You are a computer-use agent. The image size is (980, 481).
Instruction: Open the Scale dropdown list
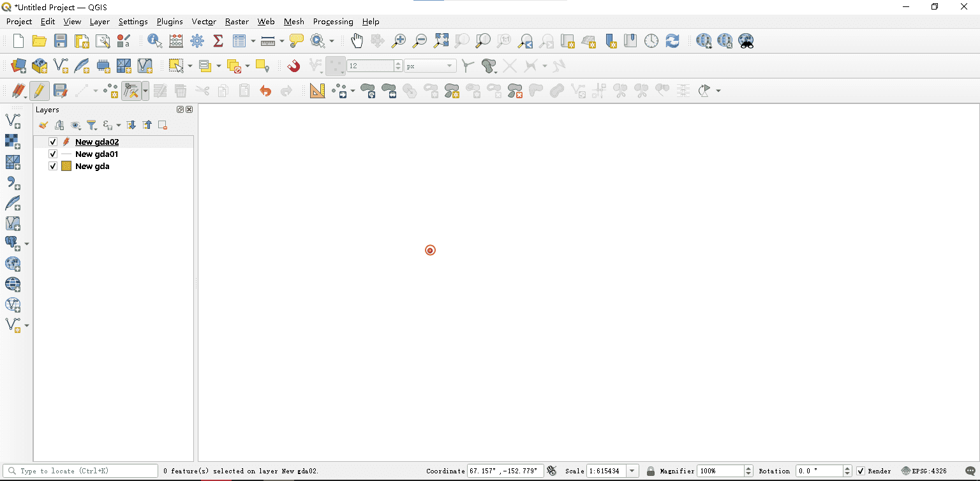(632, 471)
